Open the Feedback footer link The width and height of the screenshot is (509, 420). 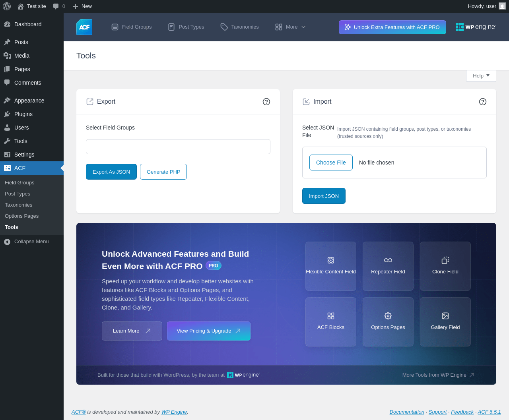462,412
